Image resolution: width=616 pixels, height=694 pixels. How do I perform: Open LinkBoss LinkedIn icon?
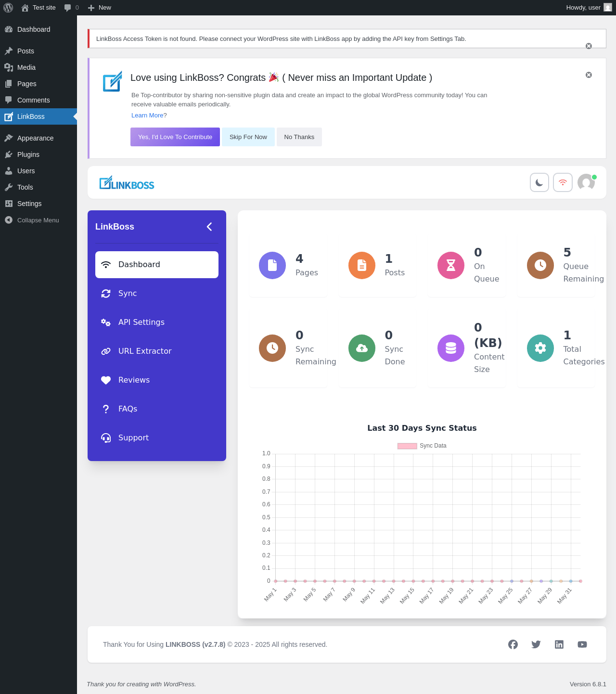click(x=559, y=644)
